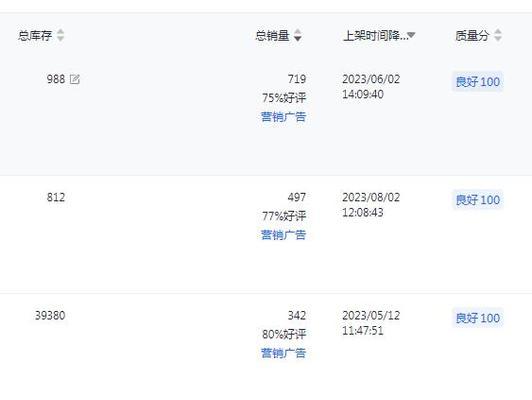Screen dimensions: 532x400
Task: Click 良好 100 badge in first row
Action: 477,81
